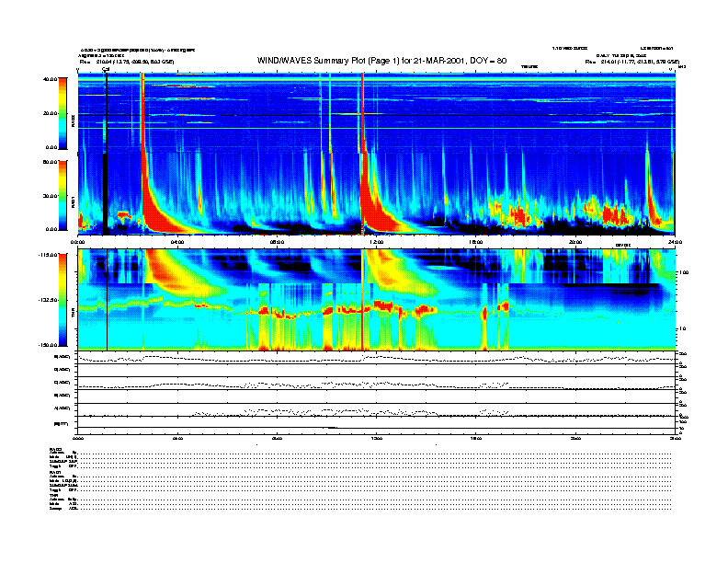This screenshot has height=563, width=728.
Task: Click the -150.00 label on TNR scale
Action: tap(48, 345)
